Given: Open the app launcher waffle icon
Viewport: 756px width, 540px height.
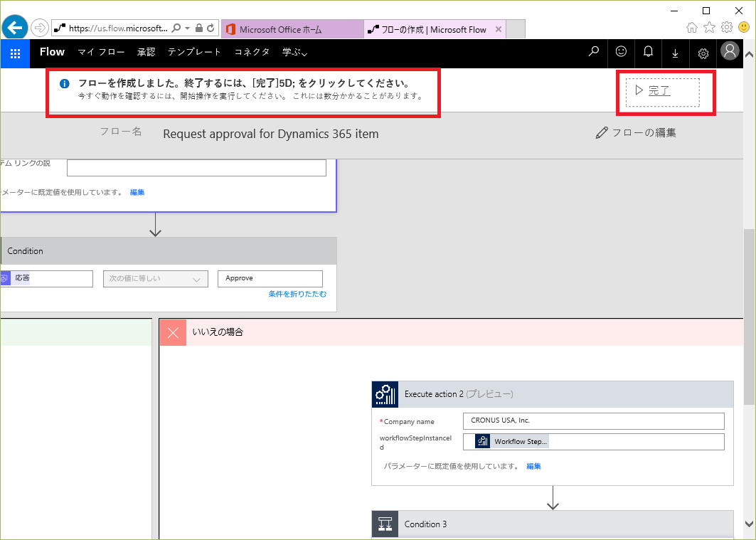Looking at the screenshot, I should (15, 53).
